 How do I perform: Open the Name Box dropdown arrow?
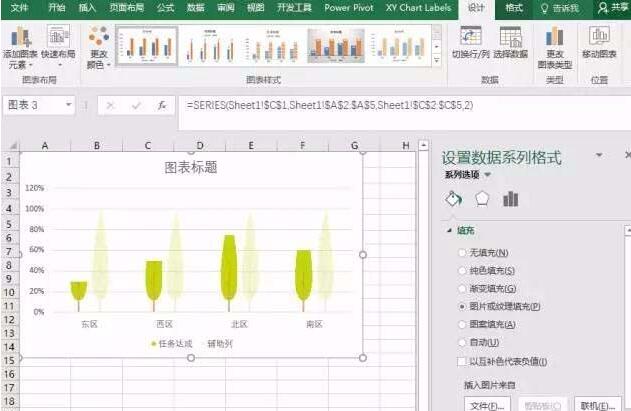68,105
